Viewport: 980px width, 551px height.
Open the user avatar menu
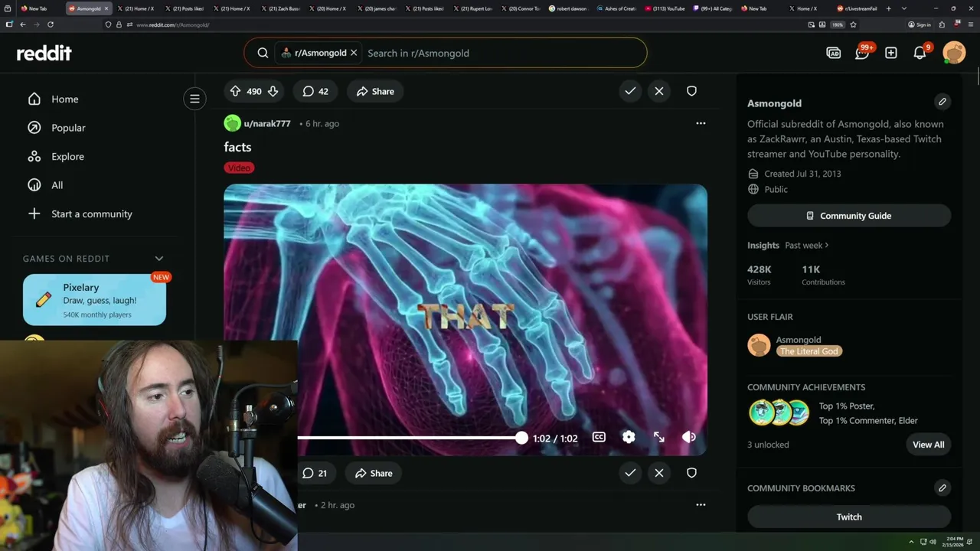(x=954, y=53)
